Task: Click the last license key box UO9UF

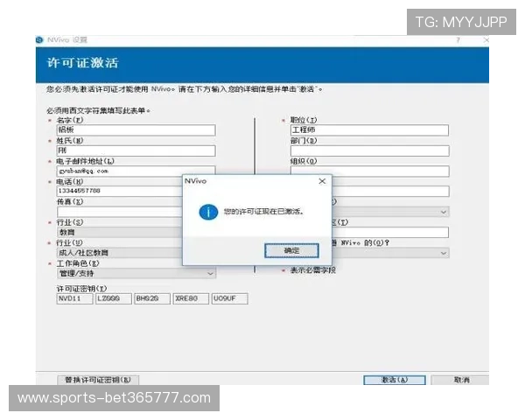Action: coord(229,298)
